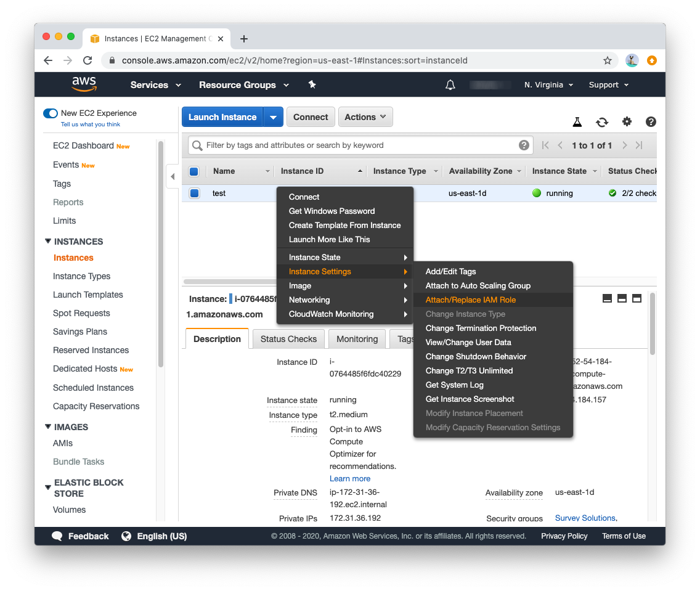Open the Launch Instance dropdown arrow

tap(273, 117)
